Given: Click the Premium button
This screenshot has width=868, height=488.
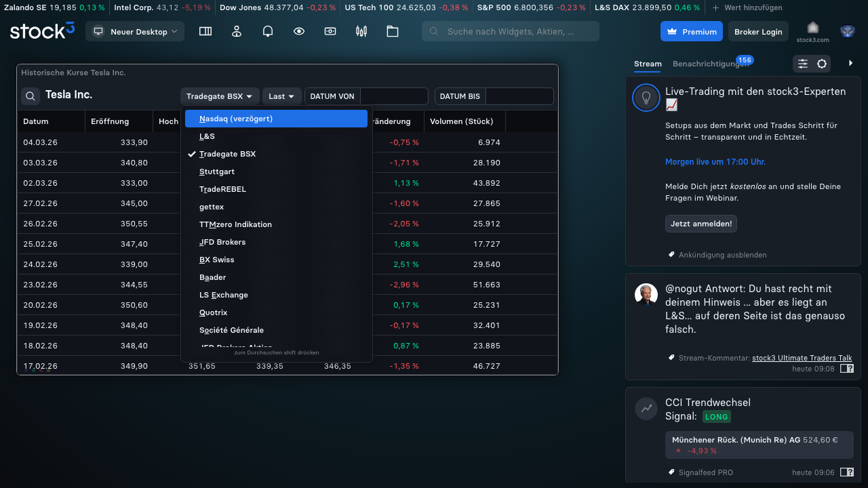Looking at the screenshot, I should coord(691,31).
